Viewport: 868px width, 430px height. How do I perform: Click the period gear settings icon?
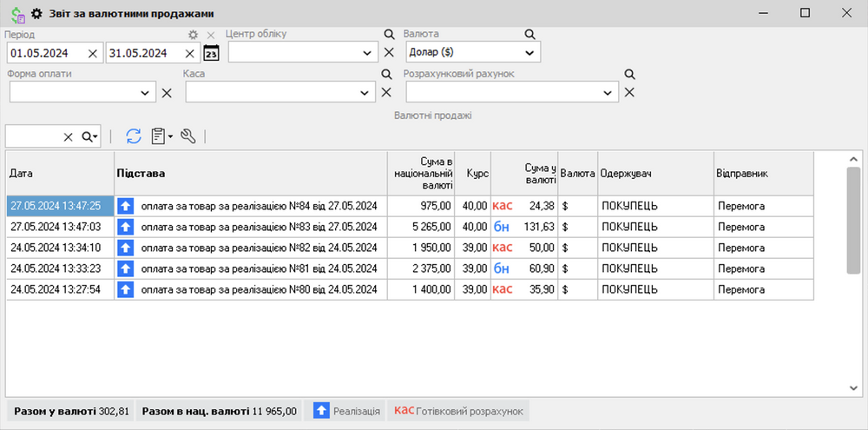point(194,35)
